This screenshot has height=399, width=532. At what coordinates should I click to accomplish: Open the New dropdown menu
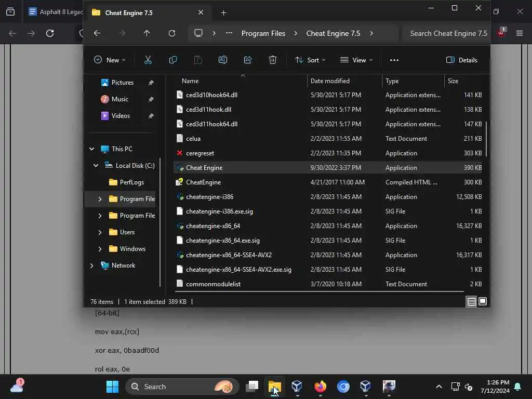110,60
